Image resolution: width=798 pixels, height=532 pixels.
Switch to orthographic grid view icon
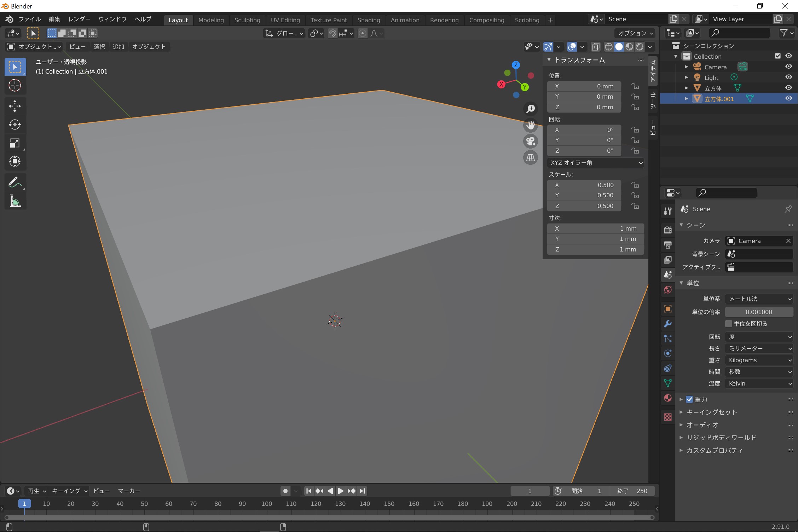pyautogui.click(x=530, y=158)
